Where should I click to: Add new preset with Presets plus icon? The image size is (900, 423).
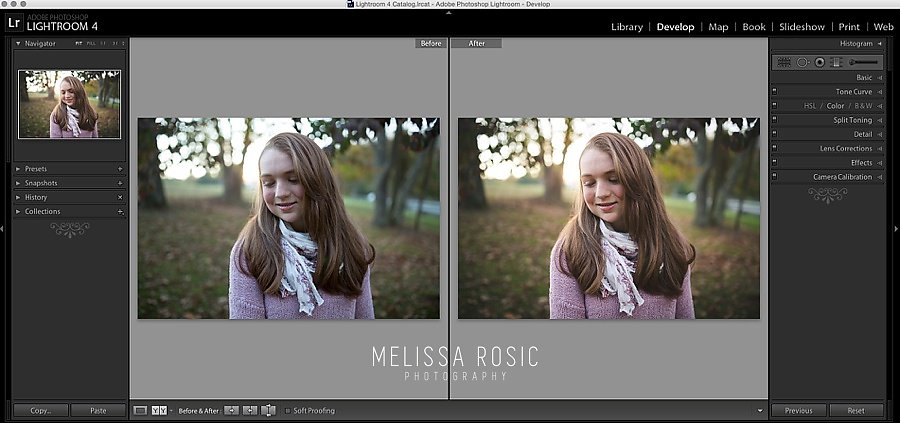pyautogui.click(x=120, y=169)
